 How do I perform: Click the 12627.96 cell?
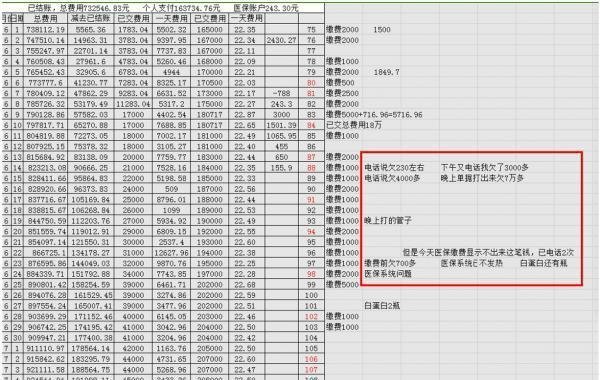coord(171,253)
